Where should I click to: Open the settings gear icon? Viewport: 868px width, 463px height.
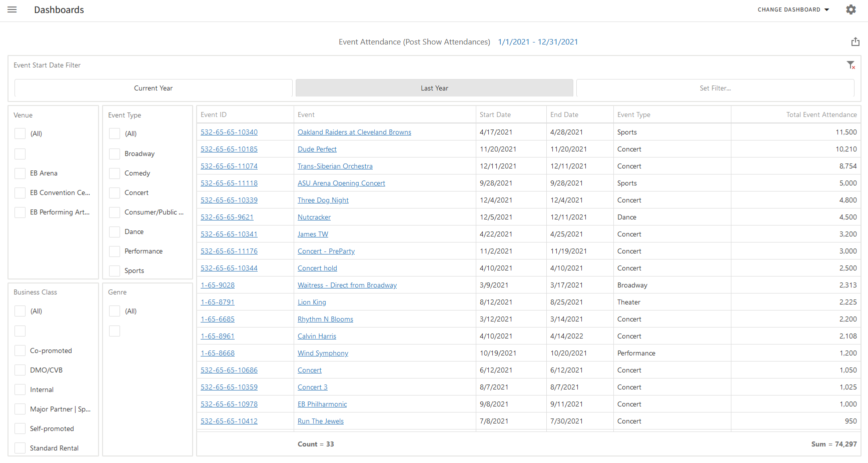851,9
